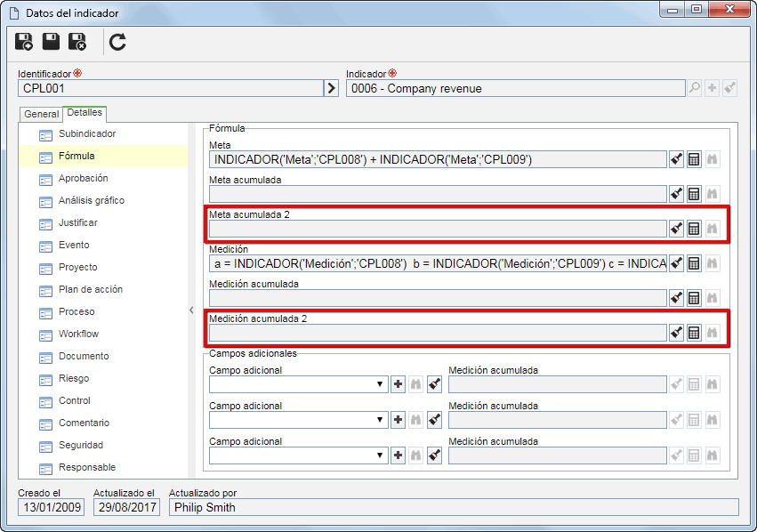757x532 pixels.
Task: Expand the third Campo adicional dropdown
Action: (380, 455)
